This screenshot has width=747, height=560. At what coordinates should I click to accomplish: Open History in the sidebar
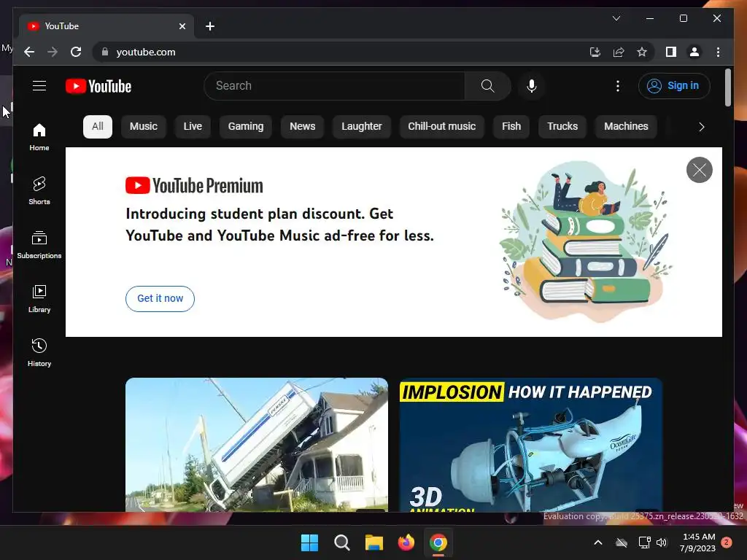(39, 352)
